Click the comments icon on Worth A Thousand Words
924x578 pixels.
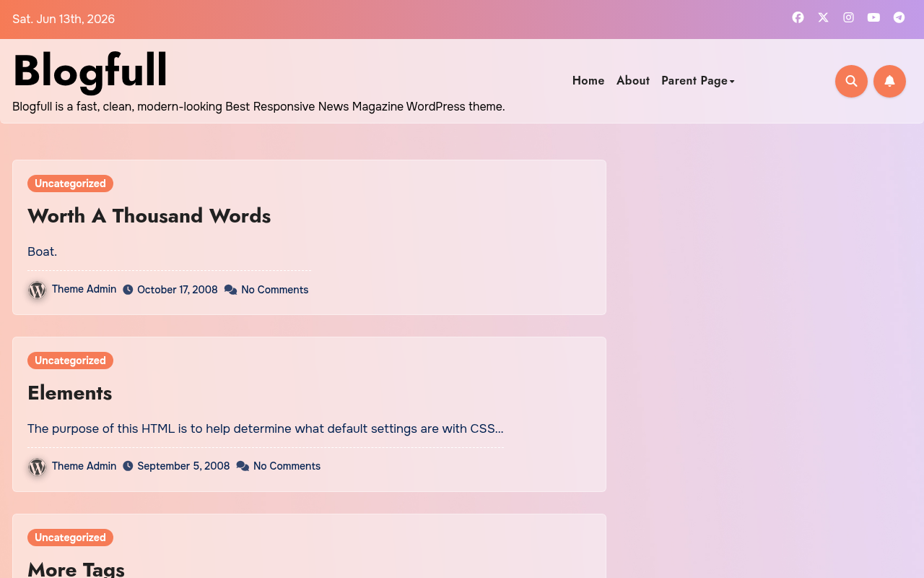231,290
